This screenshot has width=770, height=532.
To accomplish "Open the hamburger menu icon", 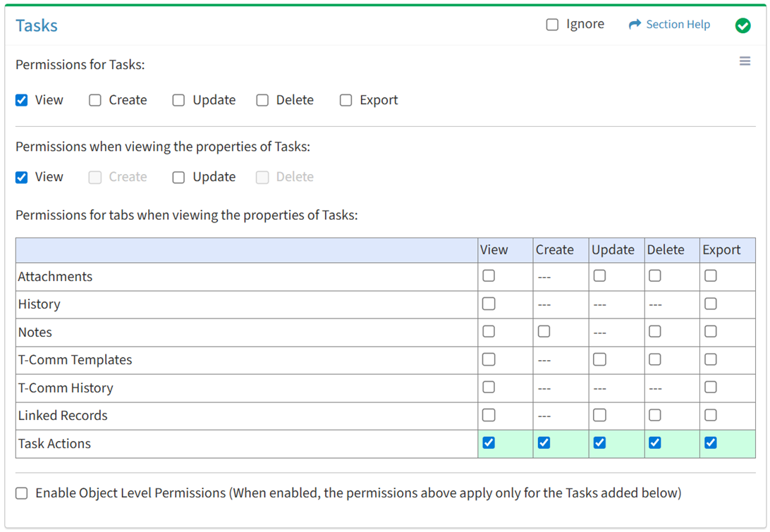I will 745,62.
